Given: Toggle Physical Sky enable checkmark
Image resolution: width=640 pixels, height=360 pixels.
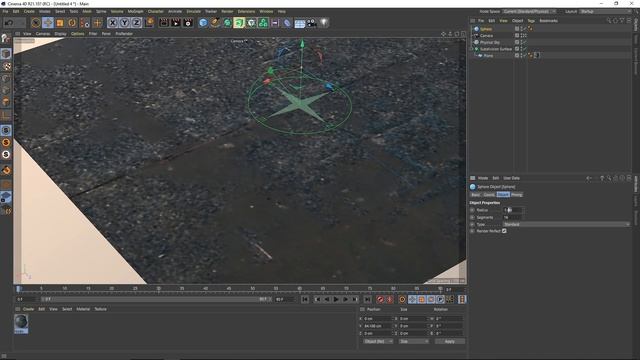Looking at the screenshot, I should 525,42.
